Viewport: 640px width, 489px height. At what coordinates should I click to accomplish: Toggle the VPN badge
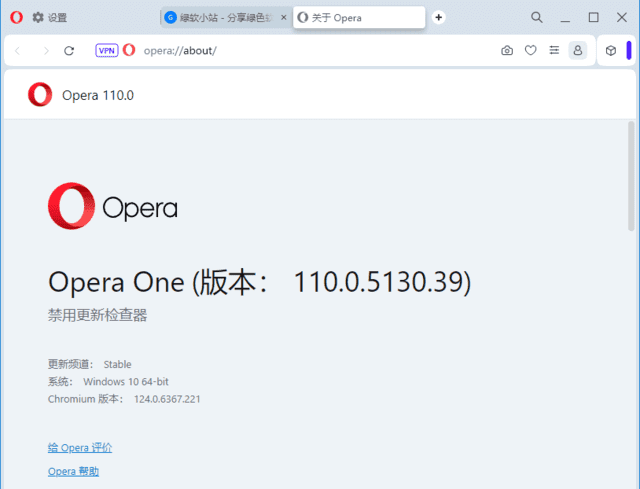(107, 51)
